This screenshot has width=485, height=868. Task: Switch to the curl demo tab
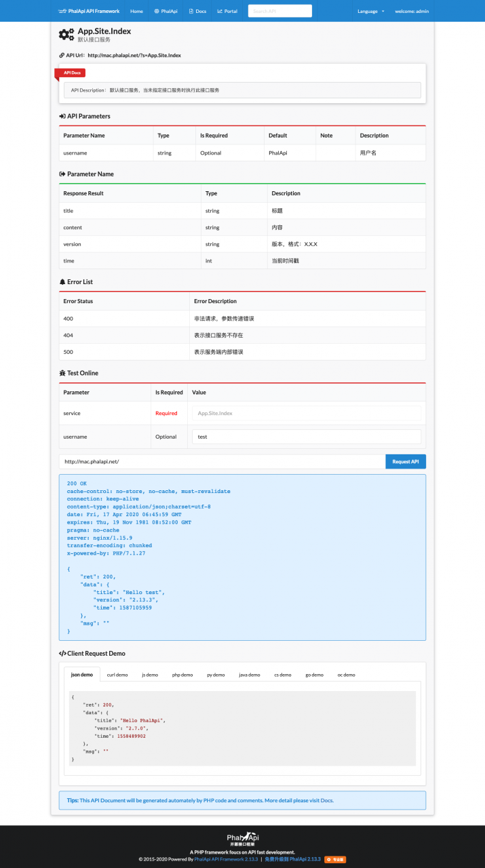(x=117, y=675)
